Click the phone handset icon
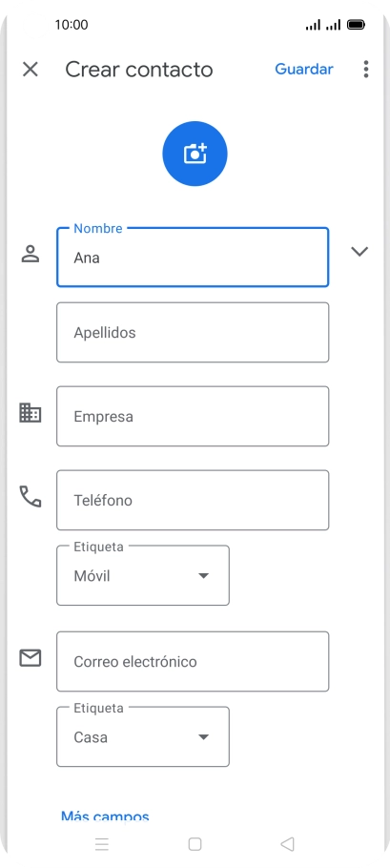This screenshot has height=868, width=390. point(31,497)
